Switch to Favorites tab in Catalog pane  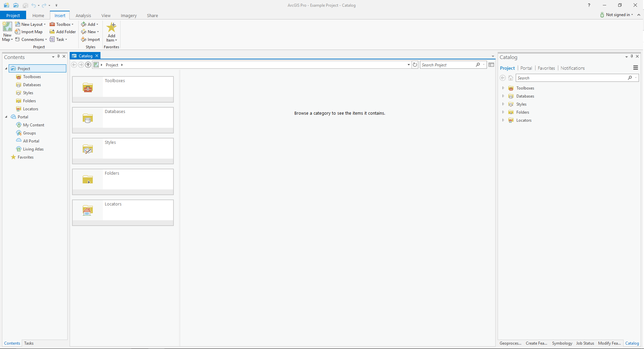(546, 68)
